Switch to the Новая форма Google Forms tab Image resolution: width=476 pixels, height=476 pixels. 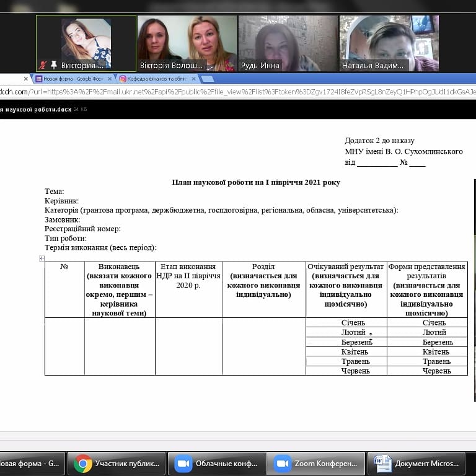tap(71, 79)
